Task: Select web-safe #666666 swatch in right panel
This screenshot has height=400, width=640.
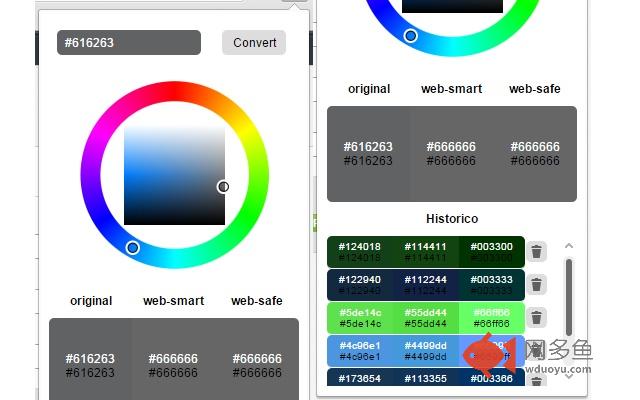Action: [x=535, y=154]
